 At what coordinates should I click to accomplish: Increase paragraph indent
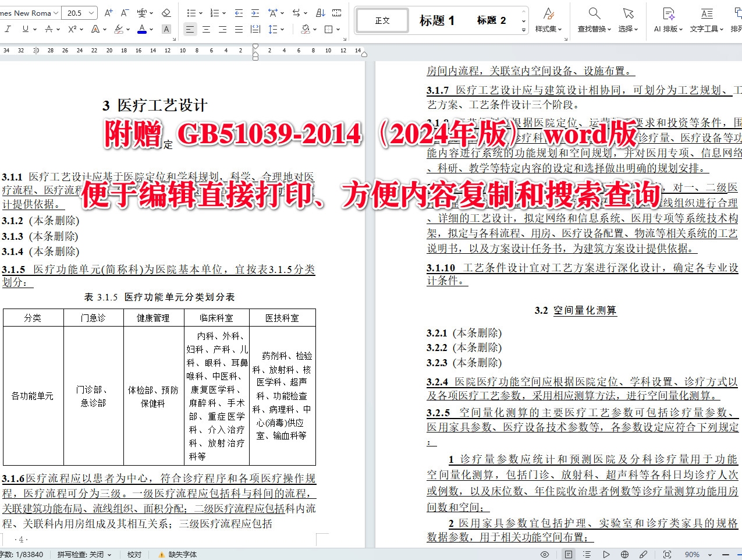pos(255,13)
